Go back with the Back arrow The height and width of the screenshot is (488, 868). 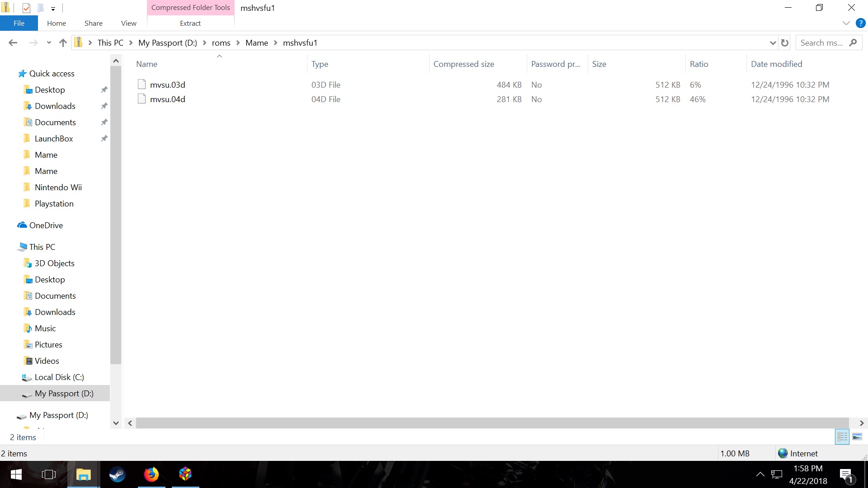tap(13, 42)
